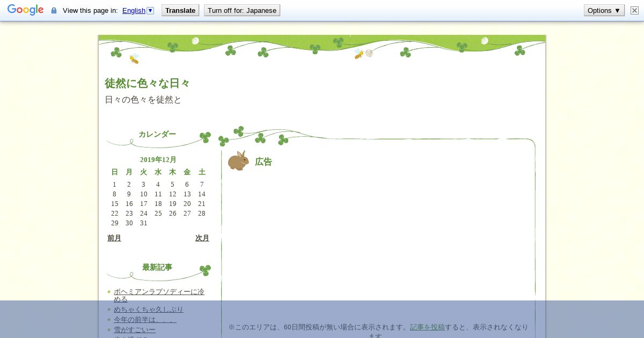Open the English language dropdown
644x338 pixels.
(138, 10)
